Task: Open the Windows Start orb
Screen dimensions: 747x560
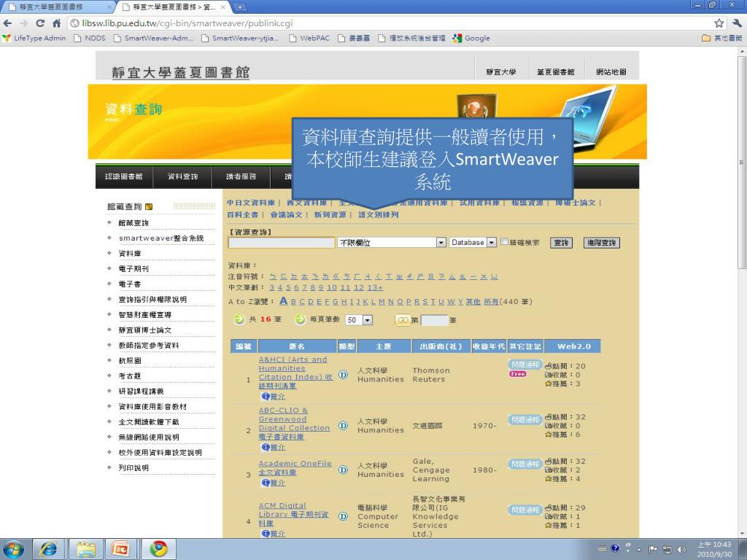Action: (x=13, y=549)
